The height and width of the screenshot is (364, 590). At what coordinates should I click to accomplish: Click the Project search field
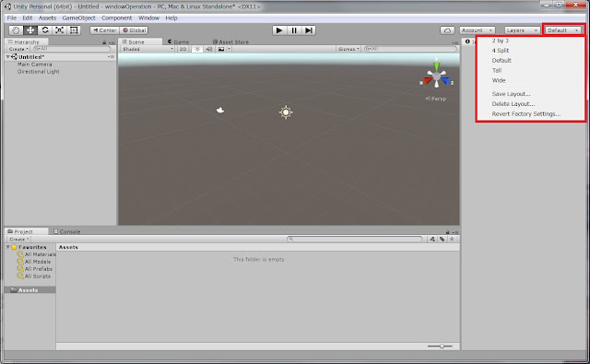pos(355,240)
